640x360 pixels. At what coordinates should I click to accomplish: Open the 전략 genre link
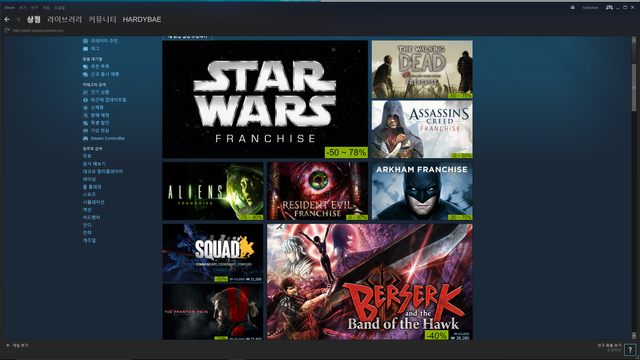click(87, 233)
